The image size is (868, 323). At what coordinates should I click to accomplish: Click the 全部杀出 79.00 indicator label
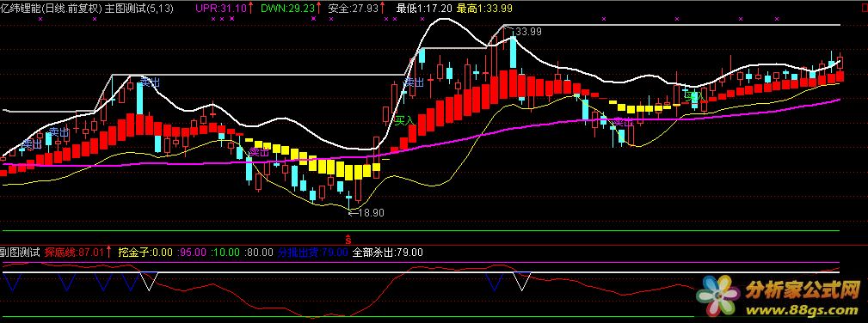point(387,253)
